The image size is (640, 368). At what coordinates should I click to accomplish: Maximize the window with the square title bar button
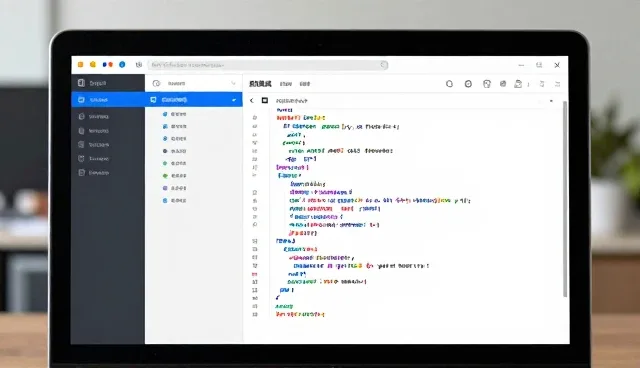pyautogui.click(x=539, y=65)
